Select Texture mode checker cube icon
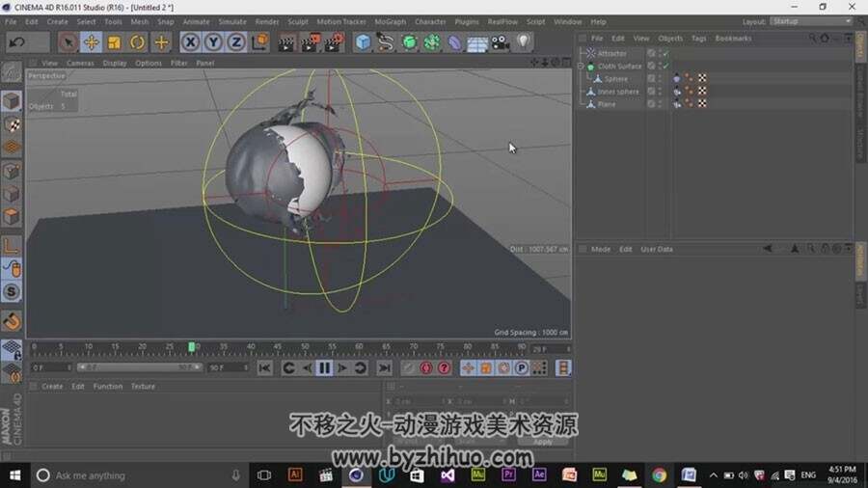The image size is (868, 488). click(x=12, y=124)
